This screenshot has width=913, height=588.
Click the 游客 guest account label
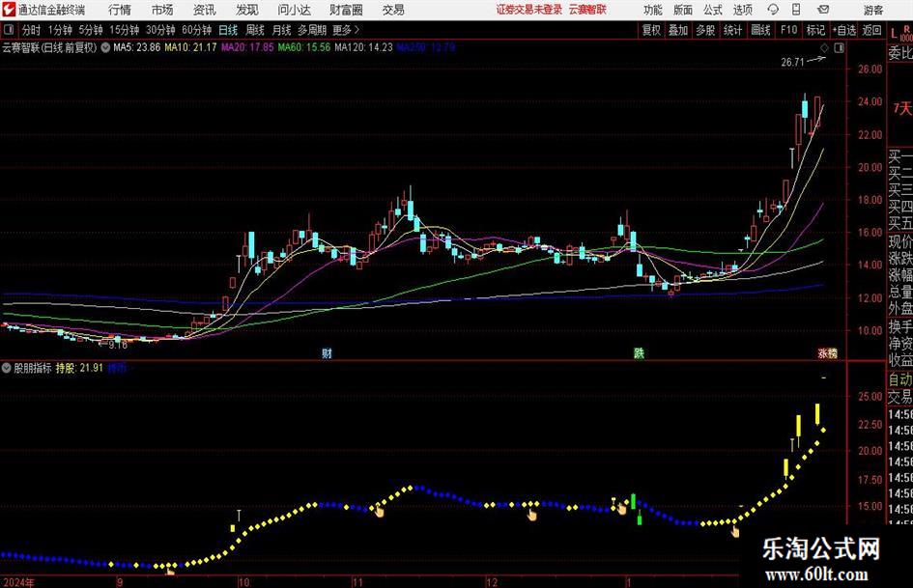873,10
